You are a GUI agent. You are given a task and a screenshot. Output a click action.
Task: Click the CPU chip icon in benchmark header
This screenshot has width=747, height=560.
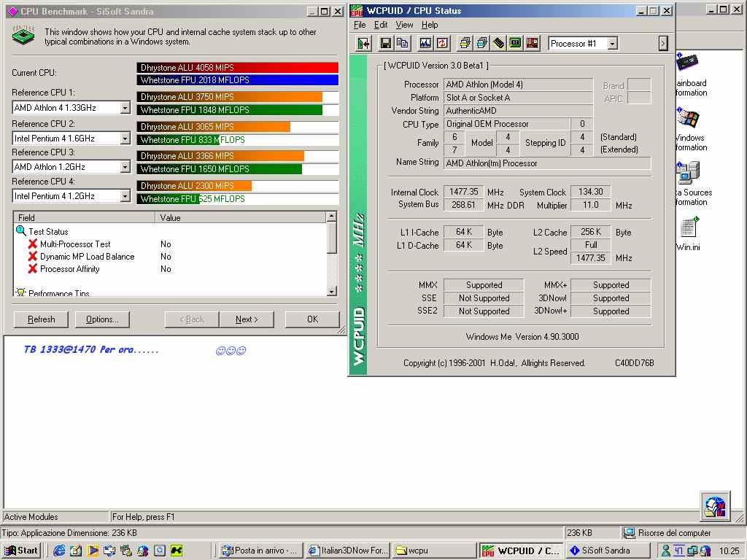pos(24,36)
